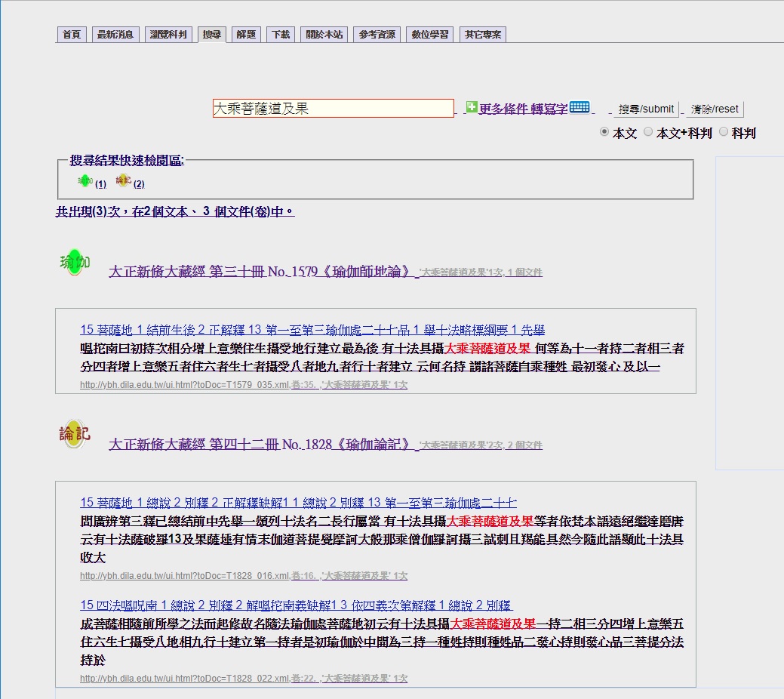This screenshot has width=784, height=699.
Task: Open the 參考資源 tab
Action: coord(377,35)
